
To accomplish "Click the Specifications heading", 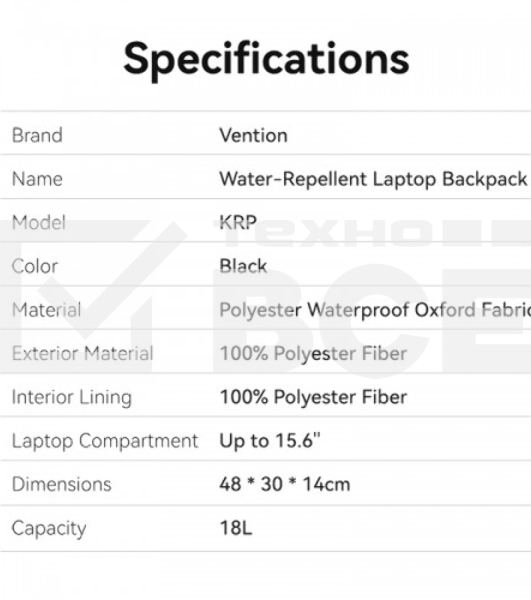I will [x=266, y=59].
